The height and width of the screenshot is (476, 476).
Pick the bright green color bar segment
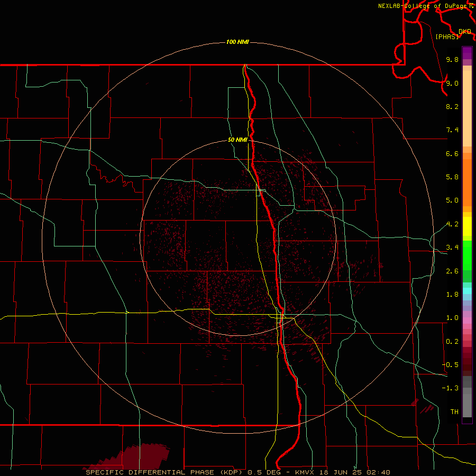coord(467,255)
